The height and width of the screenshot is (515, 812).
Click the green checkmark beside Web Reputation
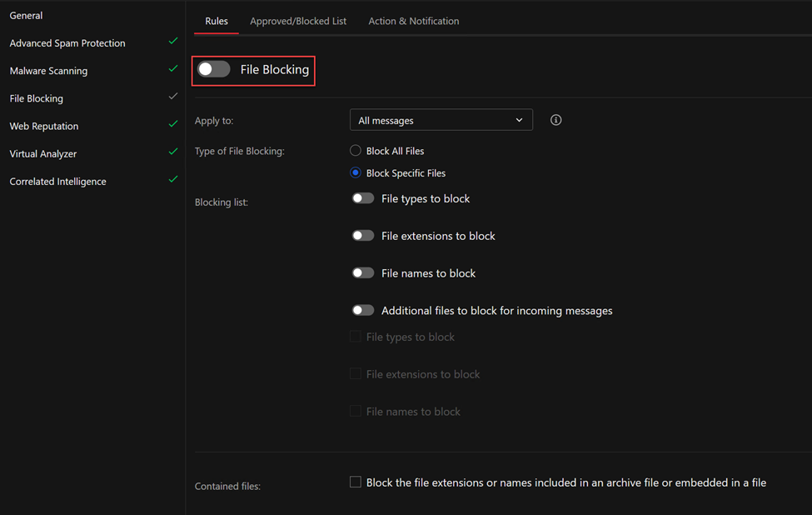pos(173,124)
